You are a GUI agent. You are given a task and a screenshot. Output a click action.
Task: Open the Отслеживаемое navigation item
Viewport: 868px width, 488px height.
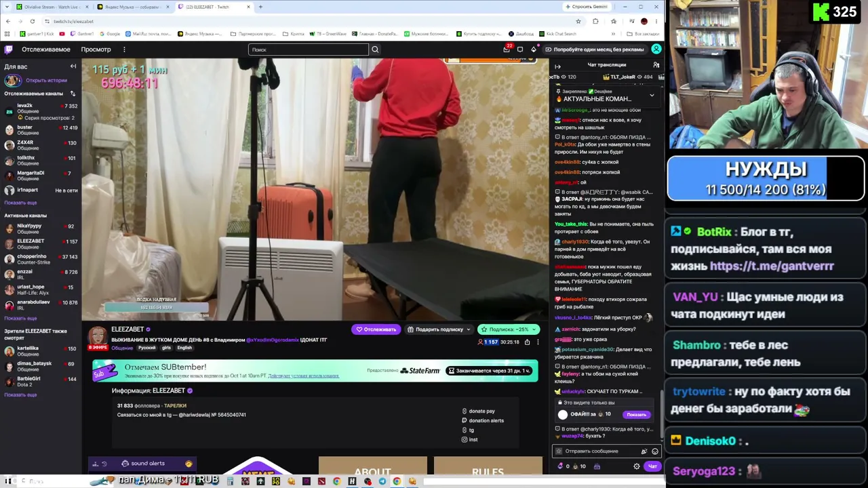coord(46,49)
